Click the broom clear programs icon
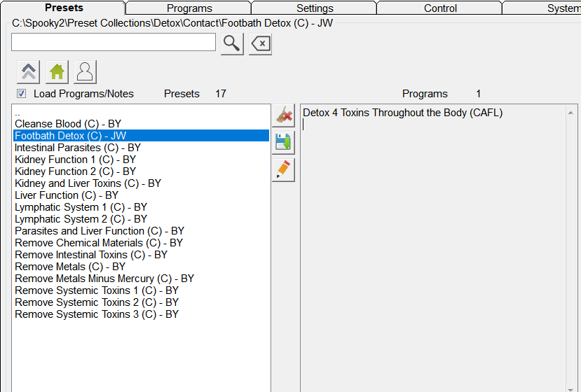Screen dimensions: 581x392 (x=284, y=116)
